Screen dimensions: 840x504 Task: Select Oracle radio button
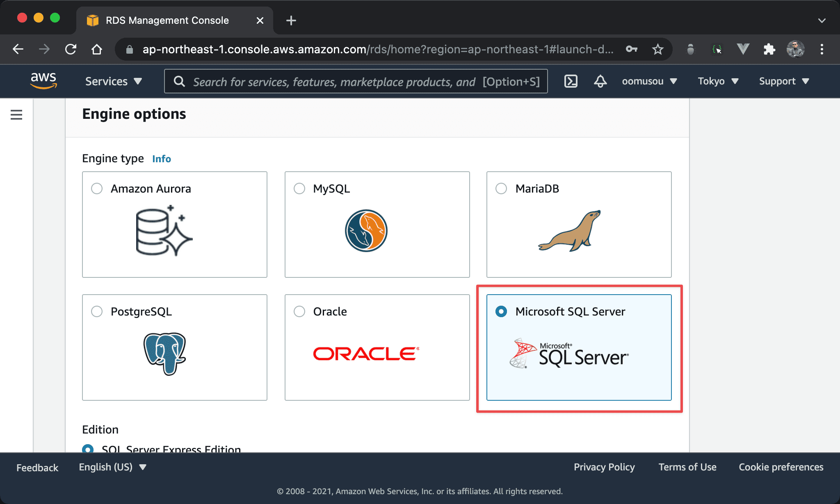pos(299,311)
